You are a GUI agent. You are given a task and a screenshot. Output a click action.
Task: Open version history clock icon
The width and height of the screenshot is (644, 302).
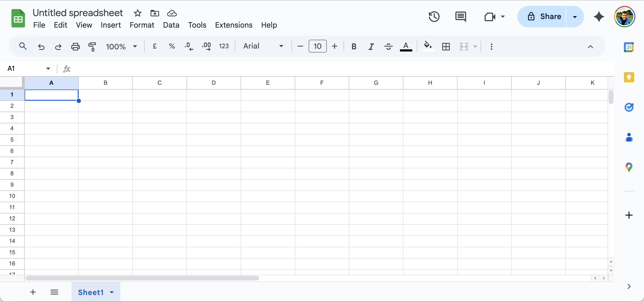[x=434, y=17]
